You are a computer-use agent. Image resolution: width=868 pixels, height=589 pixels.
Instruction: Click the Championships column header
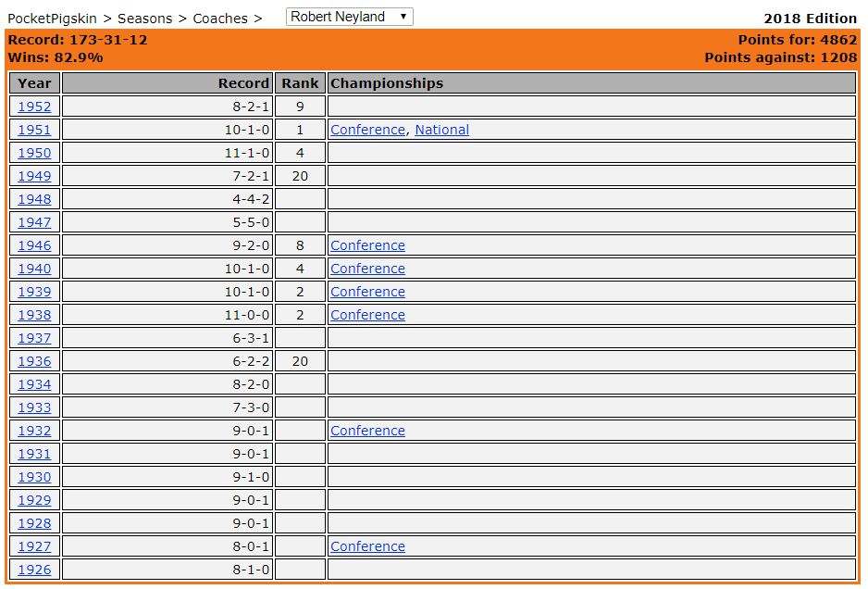click(387, 83)
